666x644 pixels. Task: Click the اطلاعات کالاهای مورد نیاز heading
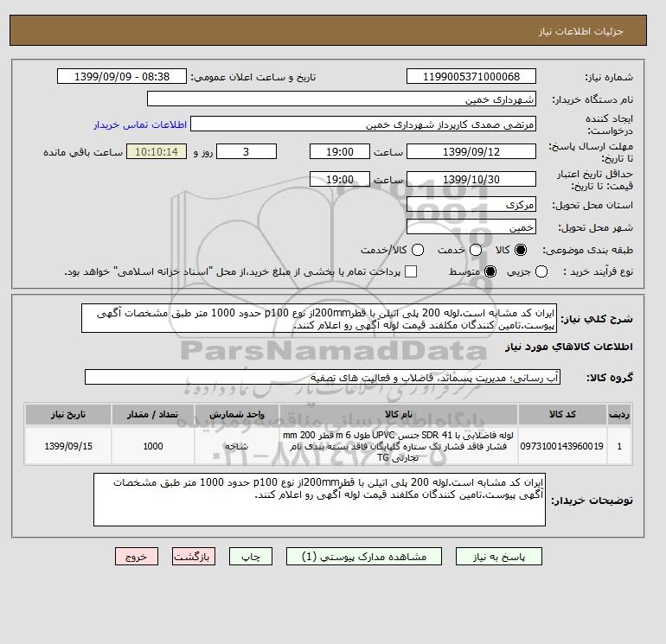[569, 347]
